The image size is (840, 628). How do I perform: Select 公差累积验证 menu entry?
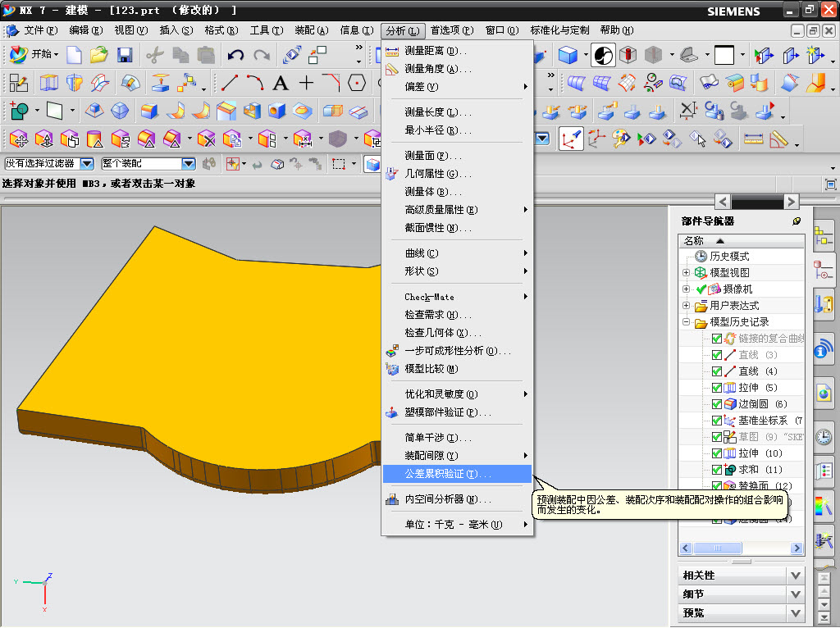pos(457,474)
